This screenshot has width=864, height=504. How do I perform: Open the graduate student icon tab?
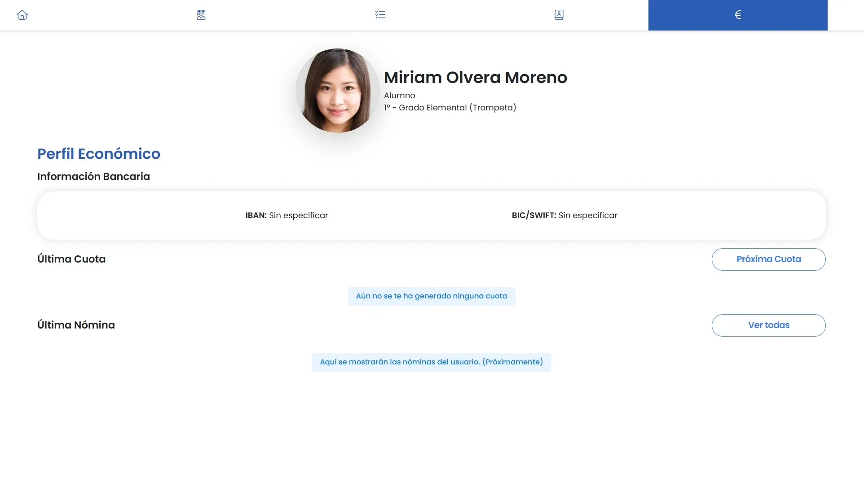pos(201,15)
